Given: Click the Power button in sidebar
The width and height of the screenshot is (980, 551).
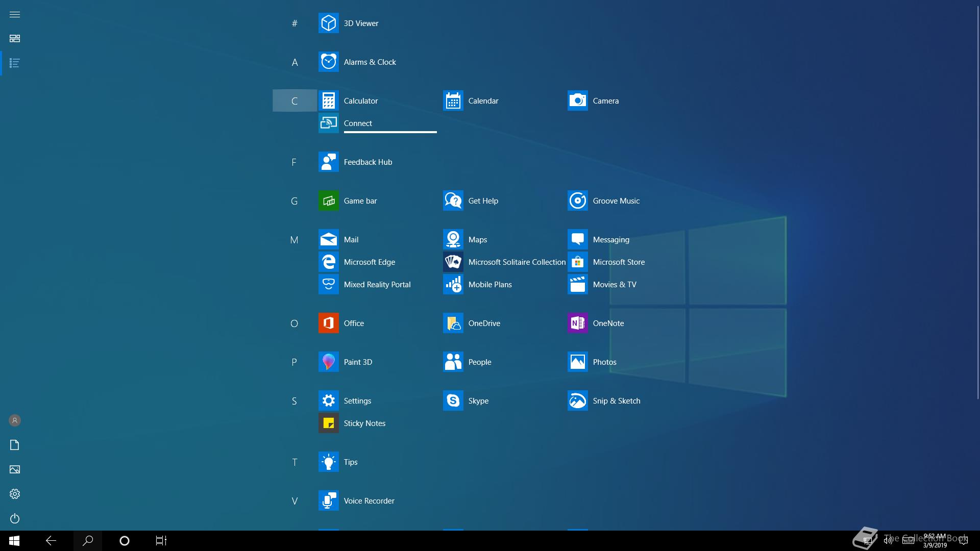Looking at the screenshot, I should click(x=15, y=518).
